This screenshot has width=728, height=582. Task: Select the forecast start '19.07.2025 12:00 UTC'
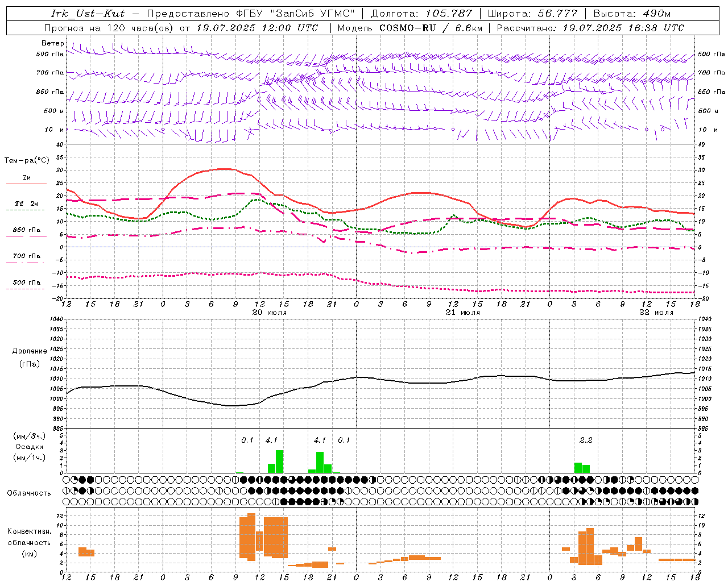point(258,28)
